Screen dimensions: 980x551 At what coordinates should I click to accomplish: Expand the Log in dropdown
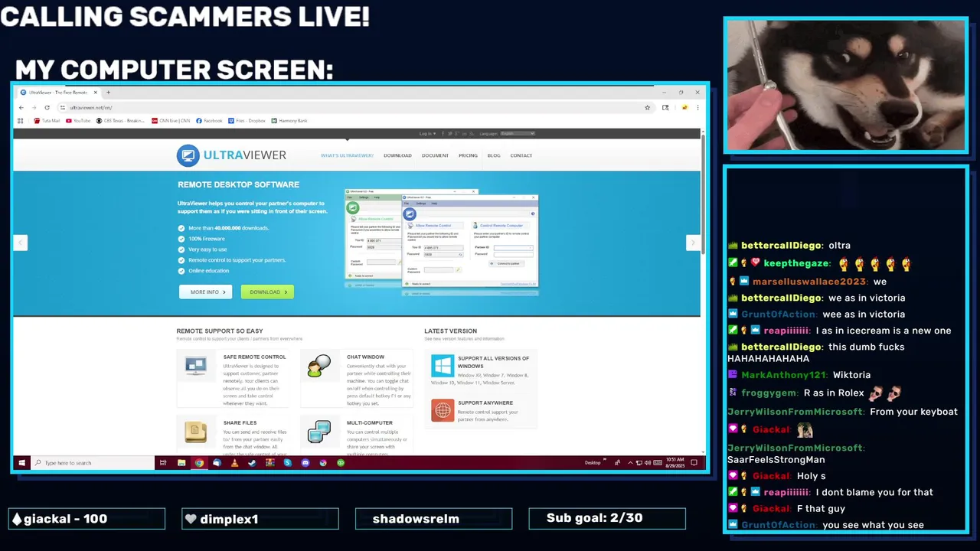pos(427,134)
